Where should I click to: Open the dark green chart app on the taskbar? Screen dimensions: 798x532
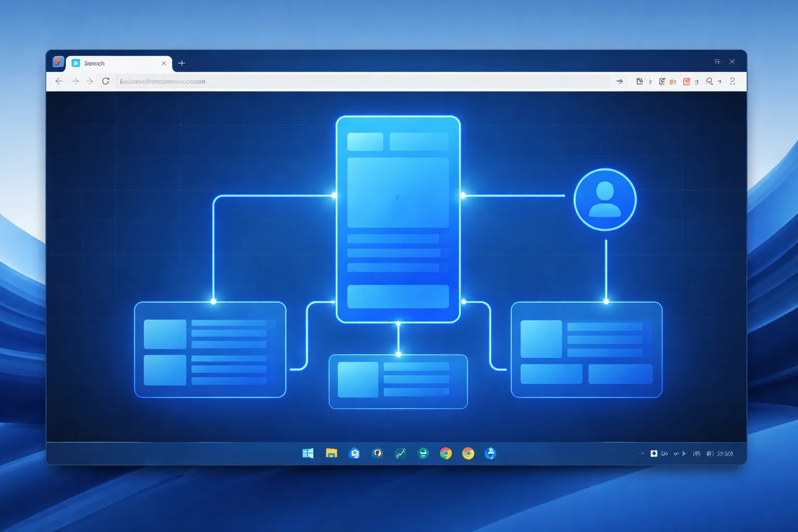click(401, 454)
